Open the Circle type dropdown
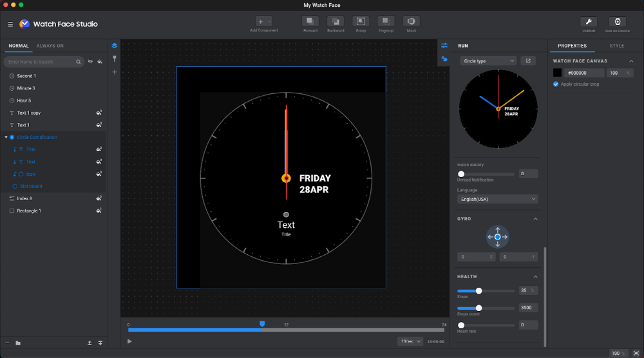This screenshot has width=644, height=358. [x=488, y=61]
